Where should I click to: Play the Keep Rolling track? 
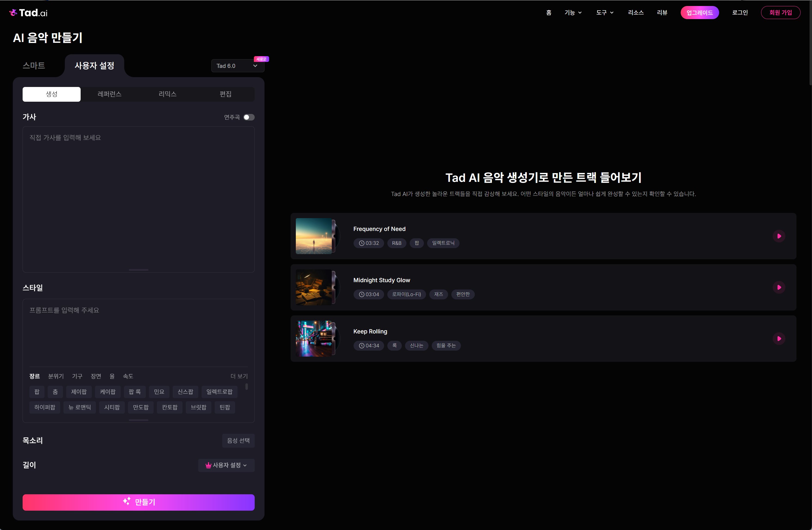779,338
